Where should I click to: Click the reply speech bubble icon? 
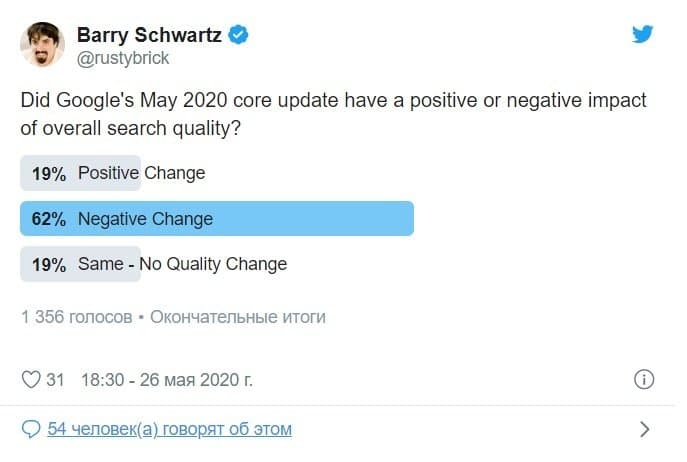coord(31,429)
